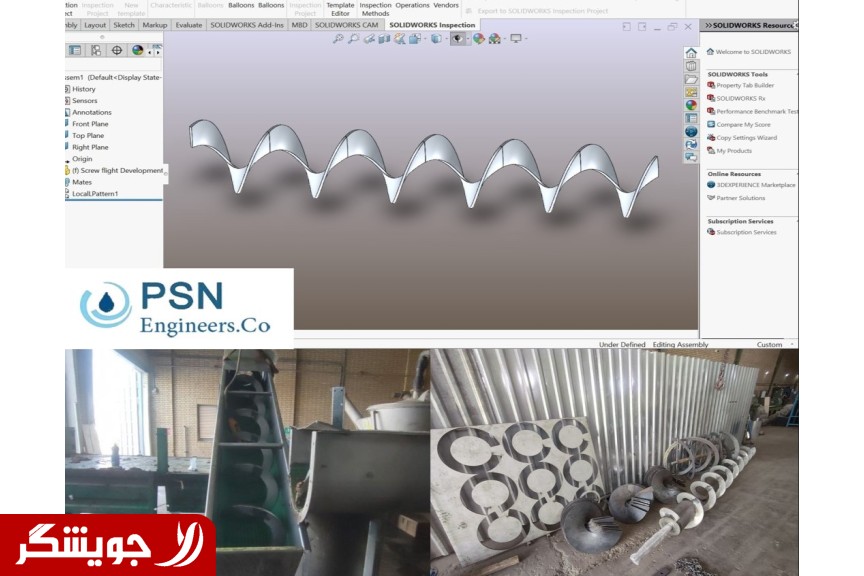This screenshot has width=864, height=576.
Task: Click the Apply Scene icon
Action: click(494, 39)
